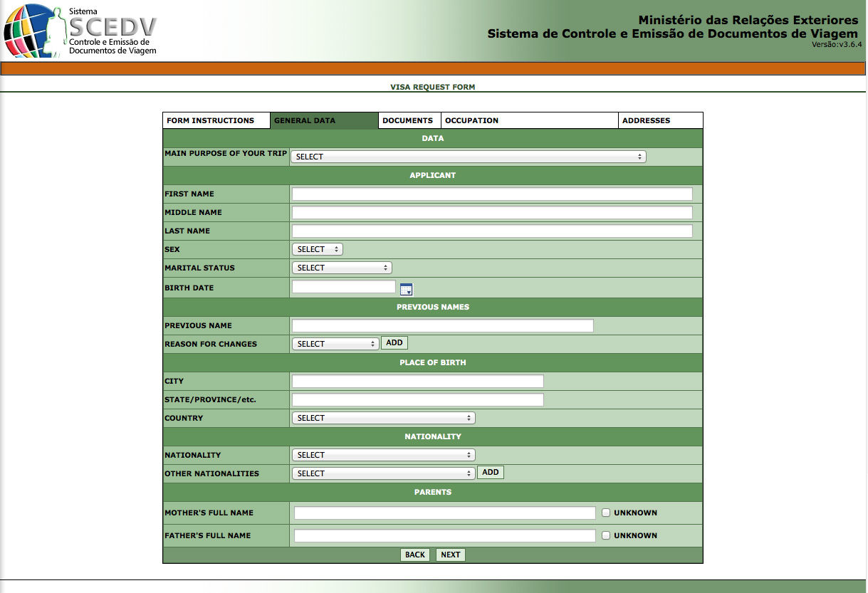Image resolution: width=868 pixels, height=593 pixels.
Task: Open the Sex dropdown
Action: [318, 249]
